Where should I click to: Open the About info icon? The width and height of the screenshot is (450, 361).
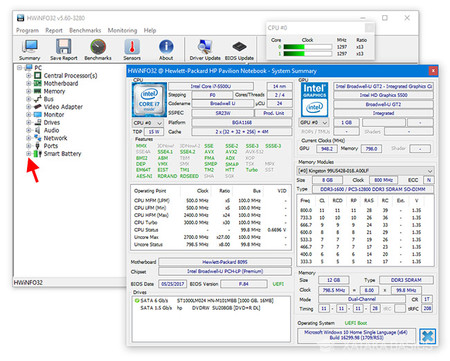[x=166, y=47]
